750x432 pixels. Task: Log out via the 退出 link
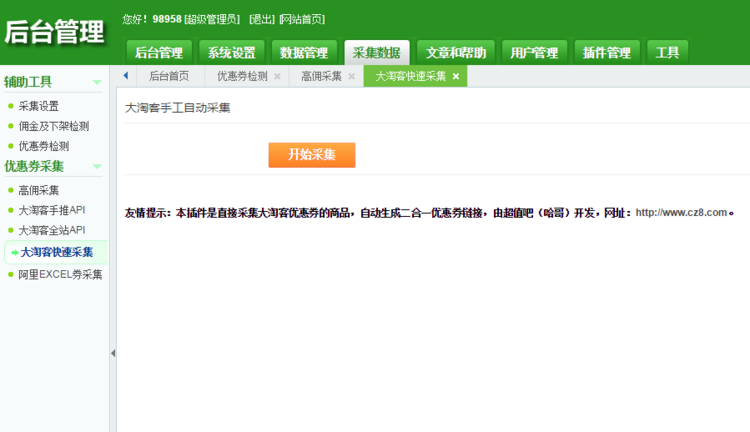[x=262, y=19]
